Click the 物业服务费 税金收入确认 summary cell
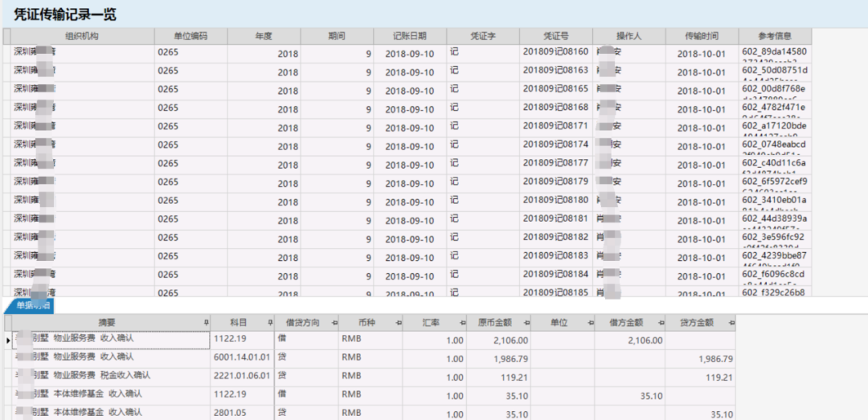Viewport: 868px width, 420px height. (x=111, y=377)
